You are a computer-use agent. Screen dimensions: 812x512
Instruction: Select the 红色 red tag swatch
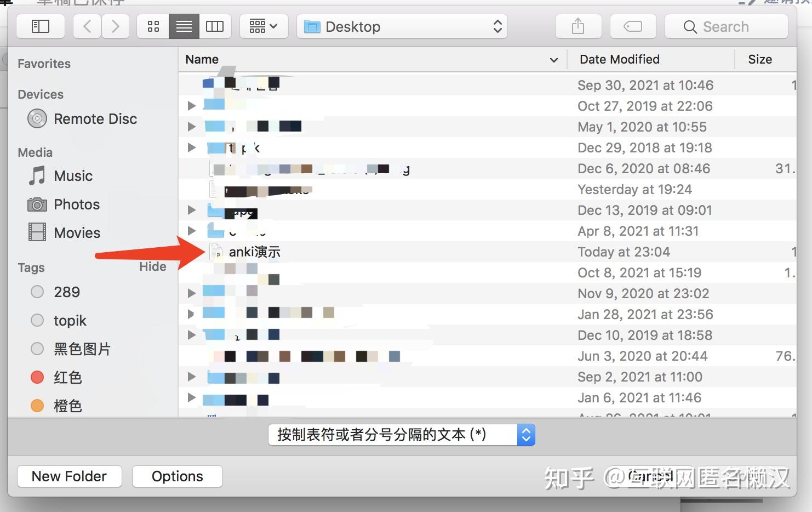click(37, 377)
